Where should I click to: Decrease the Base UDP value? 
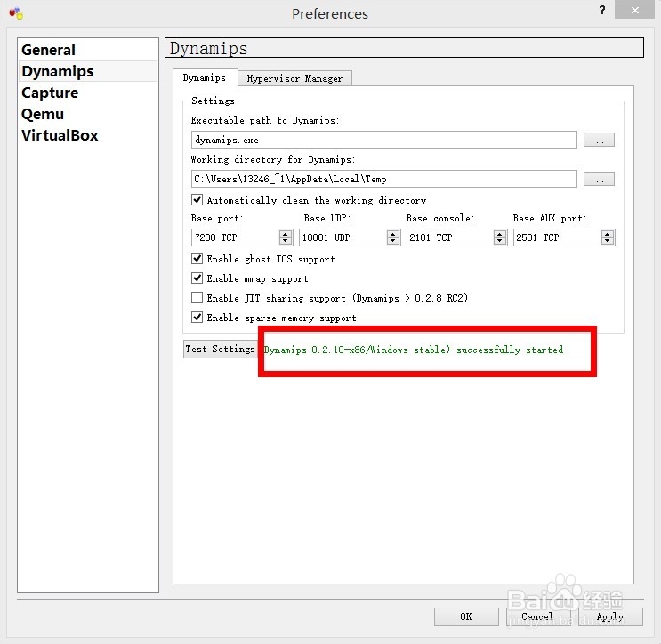click(x=393, y=242)
